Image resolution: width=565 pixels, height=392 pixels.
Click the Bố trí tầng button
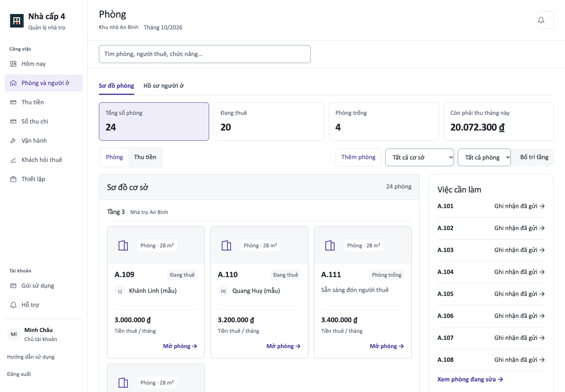click(534, 157)
